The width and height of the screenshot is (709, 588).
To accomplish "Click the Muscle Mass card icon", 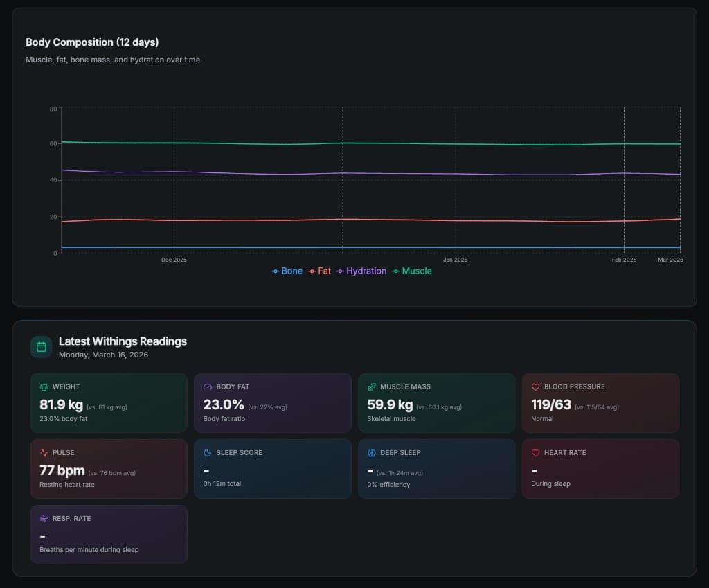I will [372, 387].
